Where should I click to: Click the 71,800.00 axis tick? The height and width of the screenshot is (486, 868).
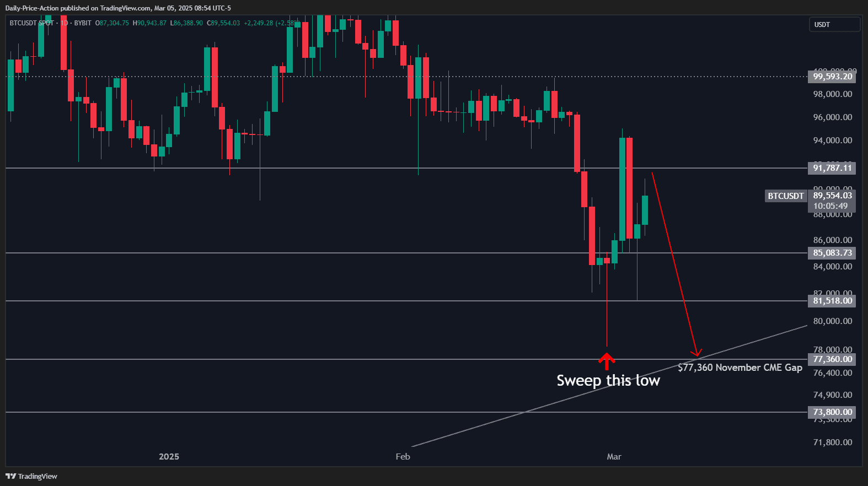pos(833,442)
